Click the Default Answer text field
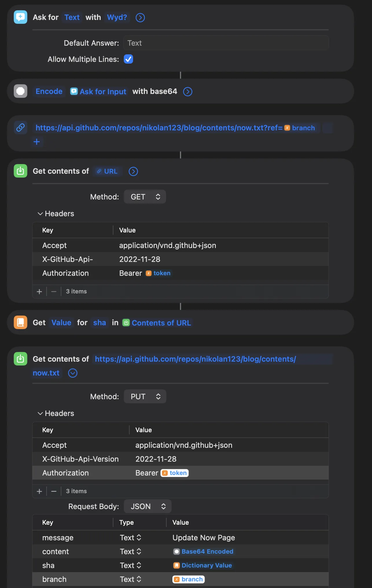Viewport: 372px width, 588px height. (226, 43)
